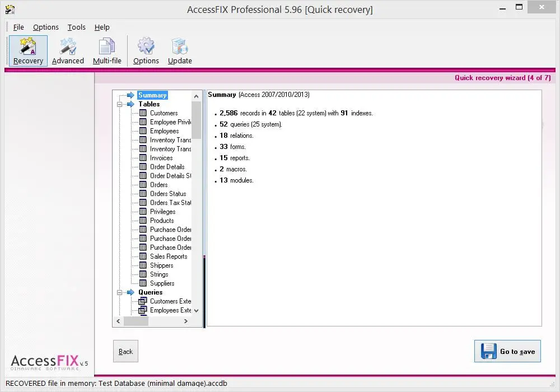Screen dimensions: 560x392
Task: Select the Privileges table
Action: (162, 211)
